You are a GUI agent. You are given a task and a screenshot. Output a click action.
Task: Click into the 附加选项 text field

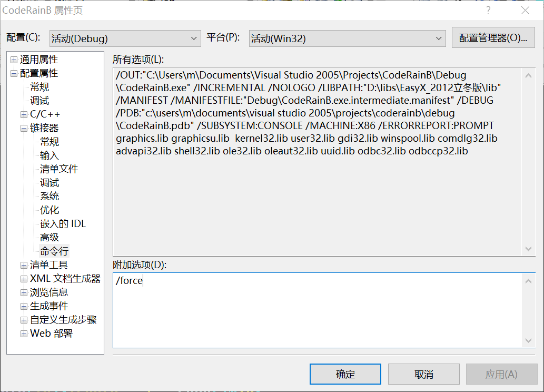316,311
